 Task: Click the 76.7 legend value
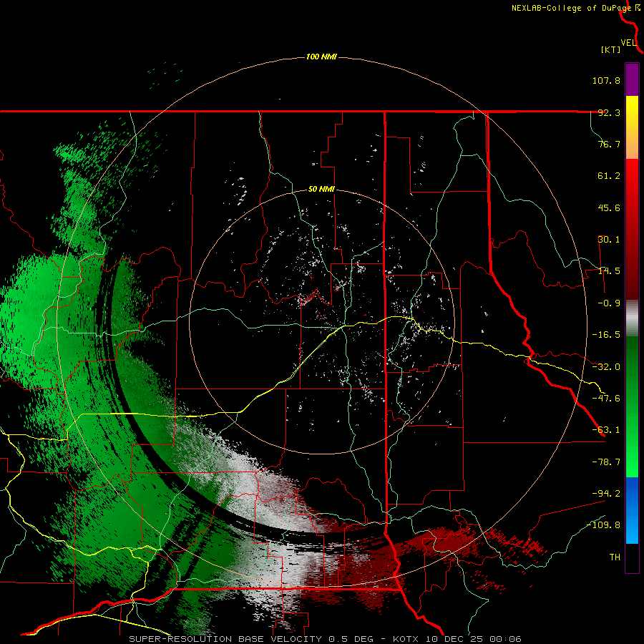point(609,144)
